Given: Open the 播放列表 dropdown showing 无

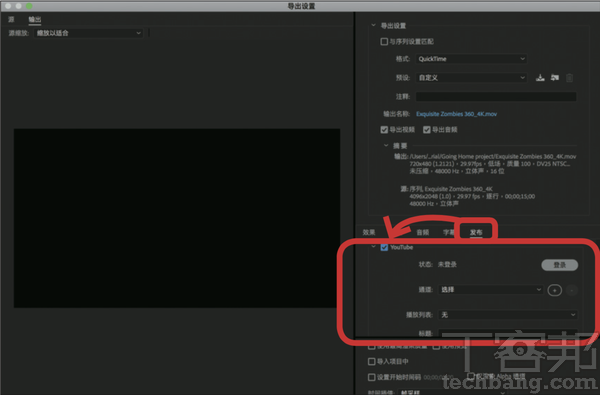Looking at the screenshot, I should coord(508,315).
